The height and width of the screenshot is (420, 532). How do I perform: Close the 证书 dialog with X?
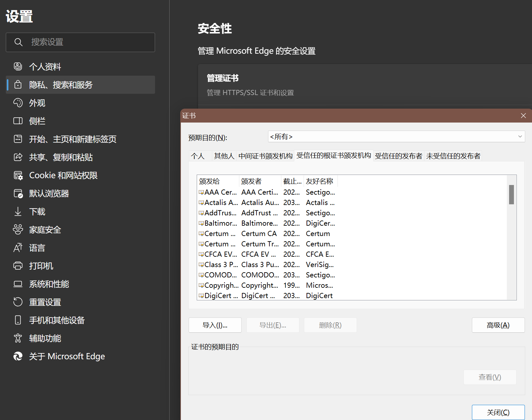(524, 115)
